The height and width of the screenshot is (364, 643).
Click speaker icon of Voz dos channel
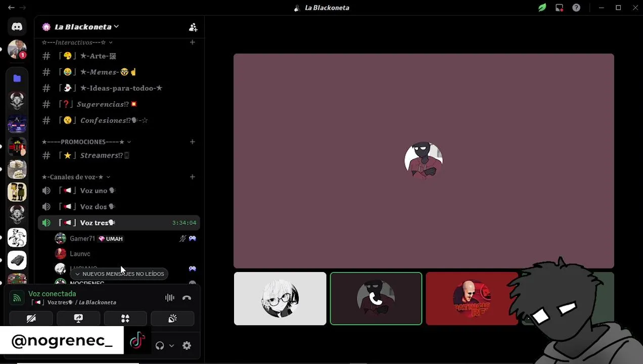pyautogui.click(x=47, y=207)
